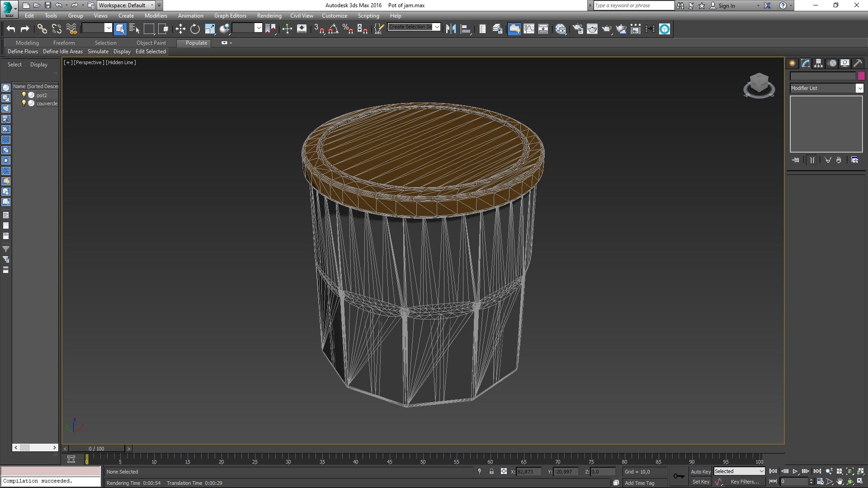This screenshot has width=868, height=488.
Task: Click the Define Flows button
Action: pyautogui.click(x=23, y=52)
